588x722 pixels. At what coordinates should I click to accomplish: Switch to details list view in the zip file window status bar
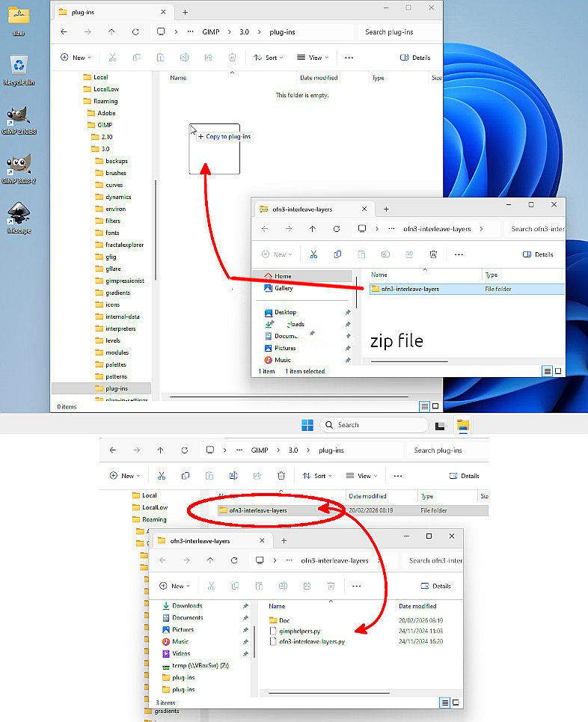pyautogui.click(x=547, y=371)
